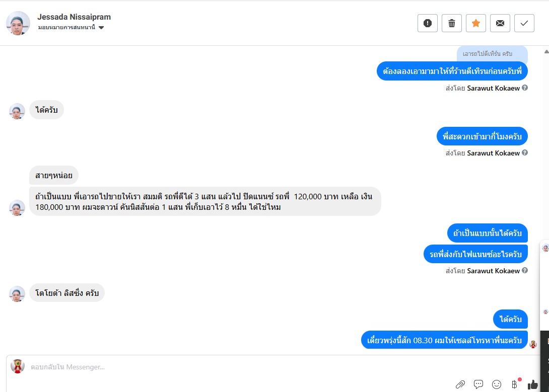Click the page avatar beside reply box

(18, 366)
